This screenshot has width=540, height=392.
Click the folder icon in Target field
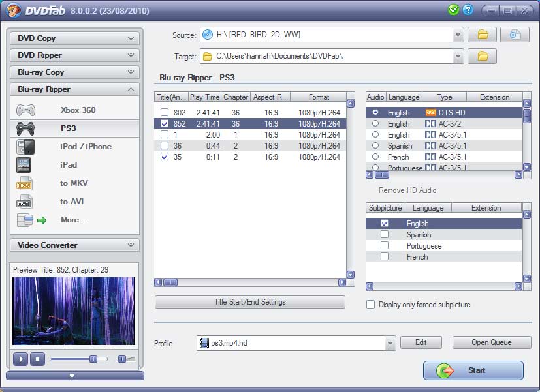pyautogui.click(x=208, y=56)
